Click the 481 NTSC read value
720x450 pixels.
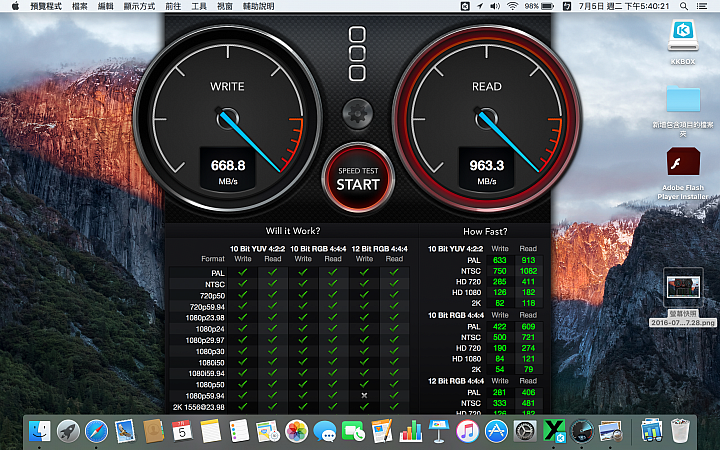528,403
